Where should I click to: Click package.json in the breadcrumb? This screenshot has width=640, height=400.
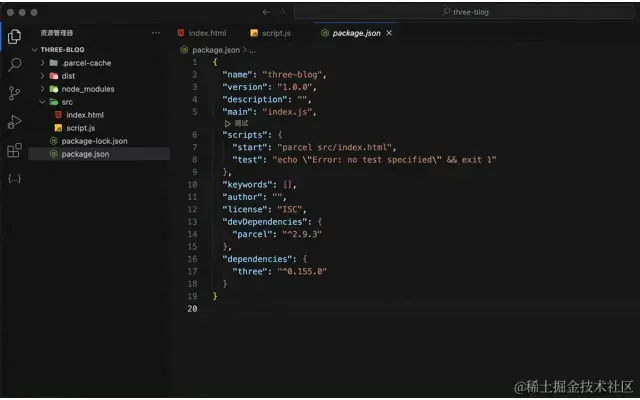(216, 50)
